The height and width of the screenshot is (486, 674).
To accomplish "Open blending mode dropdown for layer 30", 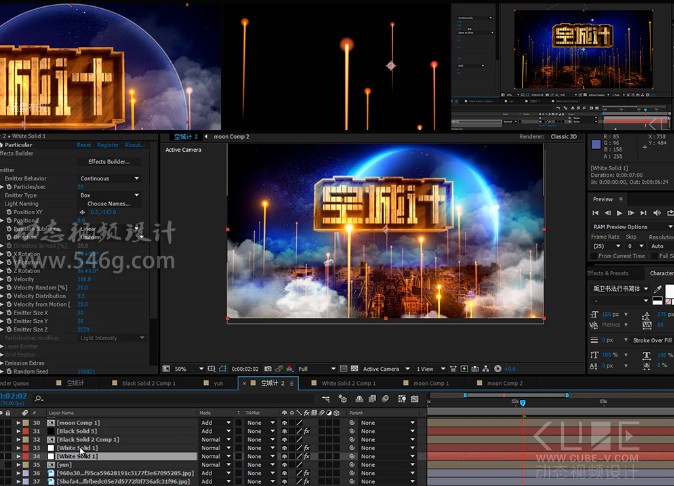I will 216,423.
